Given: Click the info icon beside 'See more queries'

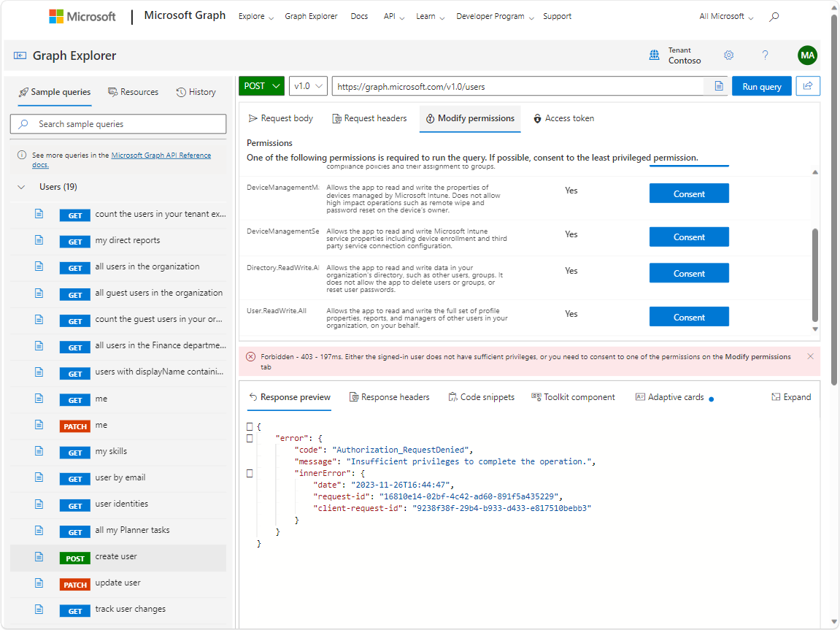Looking at the screenshot, I should click(x=22, y=155).
